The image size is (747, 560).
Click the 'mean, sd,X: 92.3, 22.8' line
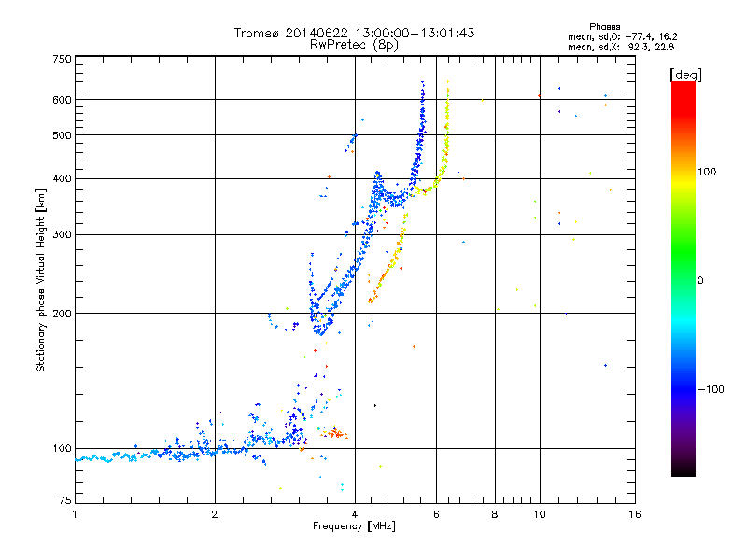point(621,47)
